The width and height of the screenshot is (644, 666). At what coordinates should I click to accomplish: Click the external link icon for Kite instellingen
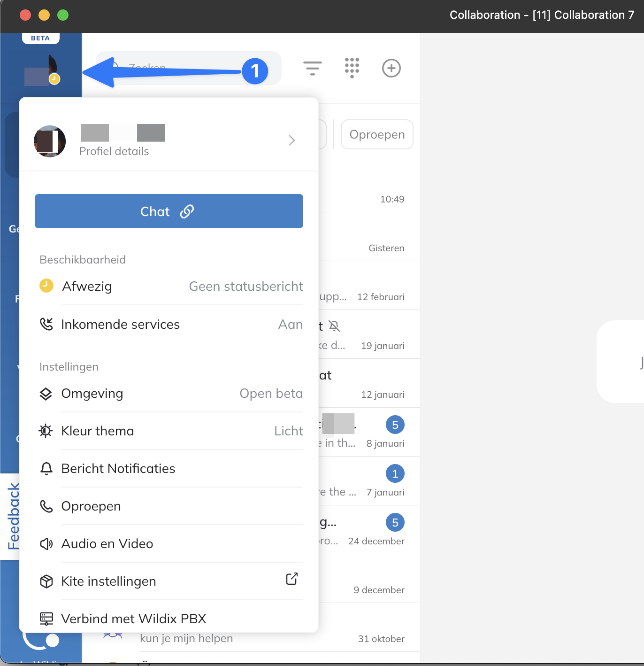point(291,579)
